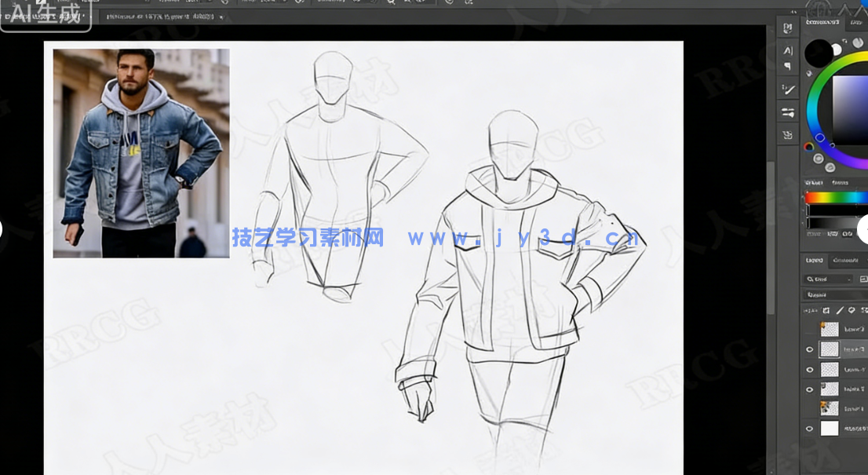Open the search icon in the Layers panel
Image resolution: width=868 pixels, height=475 pixels.
point(810,278)
